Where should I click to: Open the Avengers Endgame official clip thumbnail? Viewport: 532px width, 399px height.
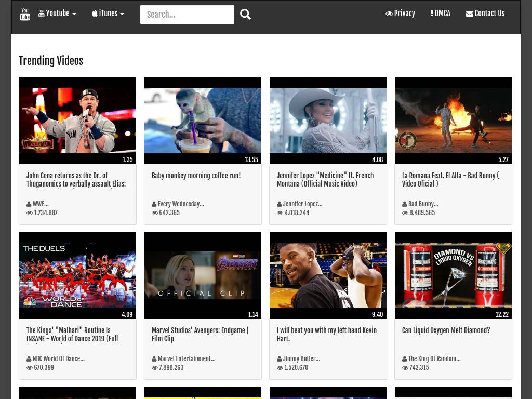pyautogui.click(x=203, y=275)
